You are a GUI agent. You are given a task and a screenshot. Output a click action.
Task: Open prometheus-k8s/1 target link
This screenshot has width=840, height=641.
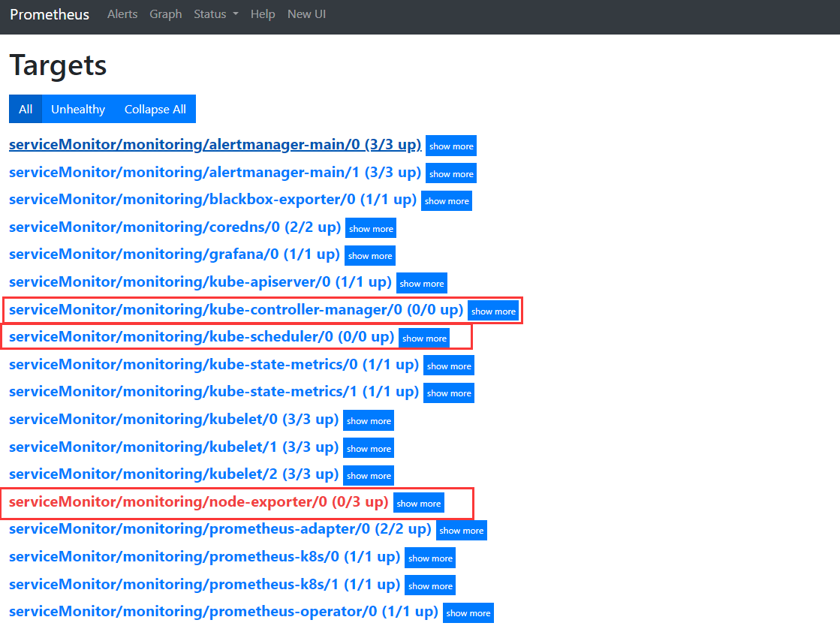coord(205,585)
